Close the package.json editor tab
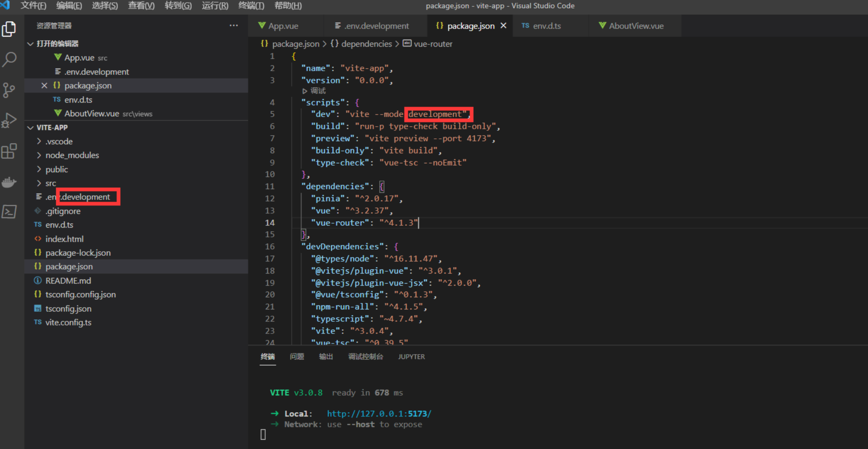Viewport: 868px width, 449px height. pos(503,25)
